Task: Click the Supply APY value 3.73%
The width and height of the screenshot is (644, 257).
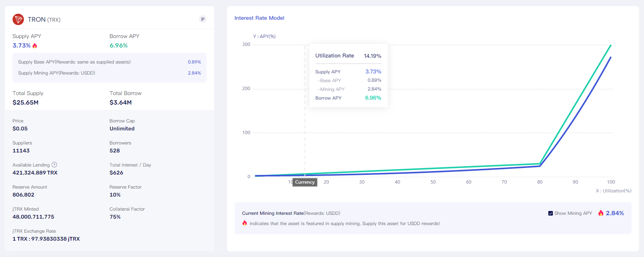Action: (x=22, y=46)
